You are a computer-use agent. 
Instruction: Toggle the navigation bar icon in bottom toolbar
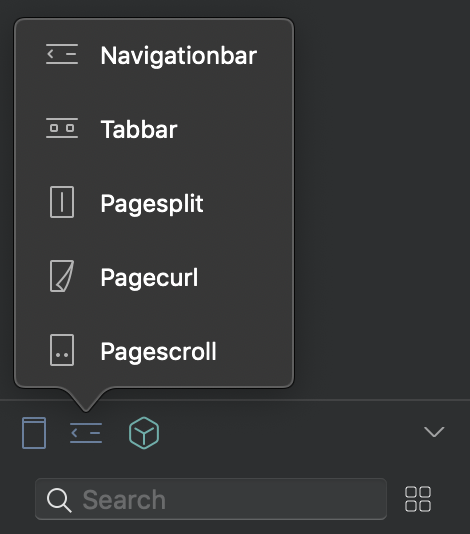pyautogui.click(x=86, y=433)
